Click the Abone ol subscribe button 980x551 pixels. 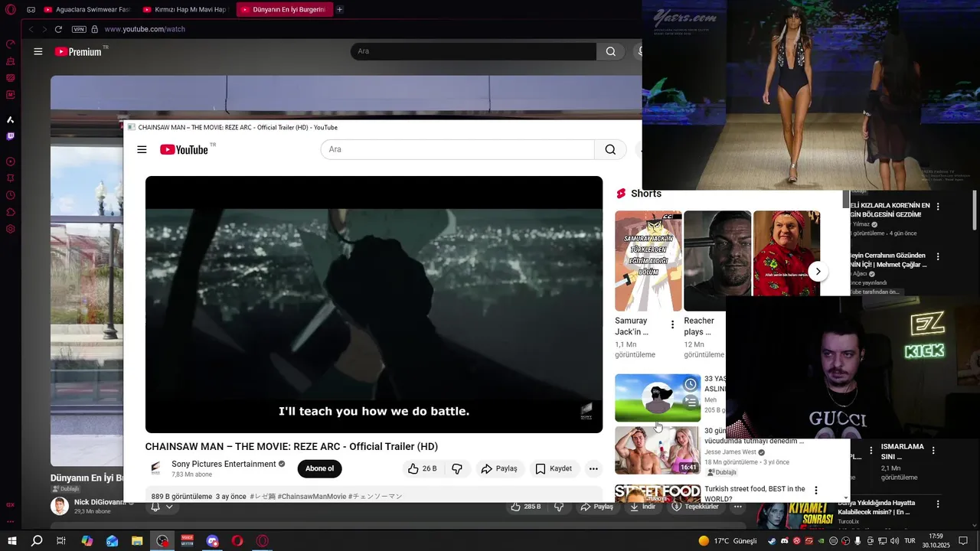[319, 468]
